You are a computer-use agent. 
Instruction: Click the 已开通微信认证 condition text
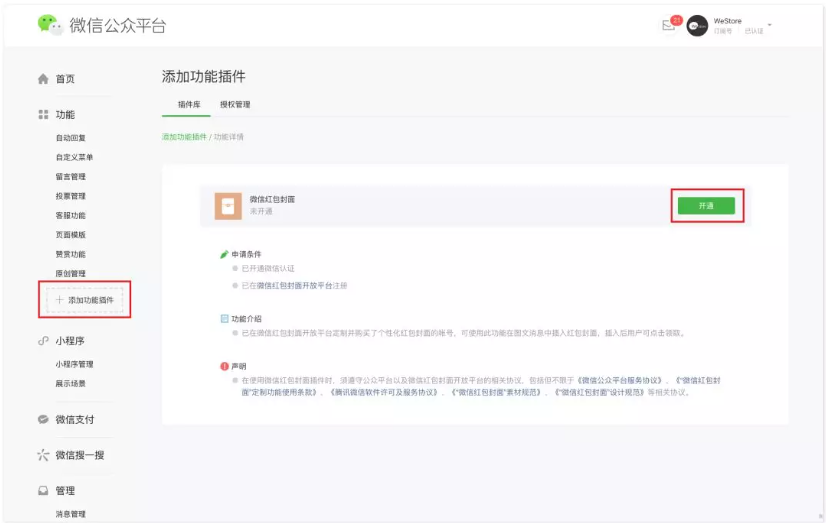[268, 269]
